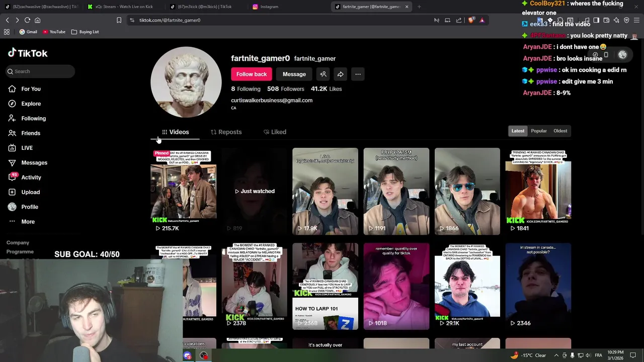Open Messages from the sidebar
The width and height of the screenshot is (644, 362).
[x=34, y=162]
